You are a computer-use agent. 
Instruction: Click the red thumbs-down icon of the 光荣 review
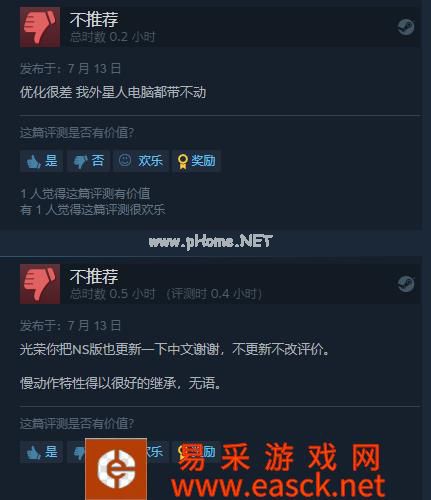click(x=40, y=284)
